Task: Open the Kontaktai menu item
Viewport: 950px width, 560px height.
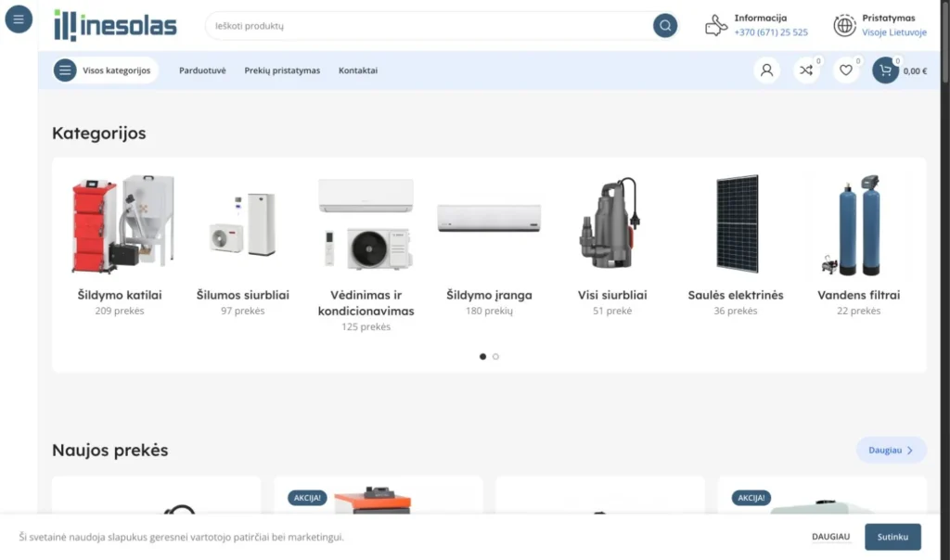Action: 358,70
